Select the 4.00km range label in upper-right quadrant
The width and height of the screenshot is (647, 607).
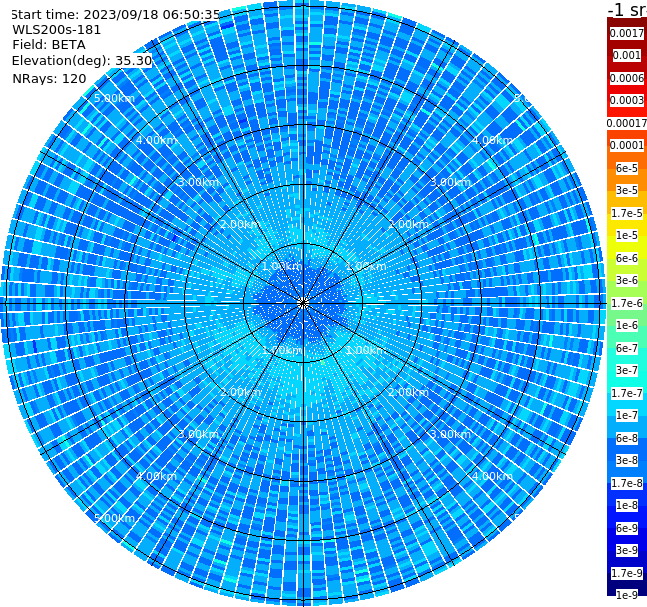(x=492, y=140)
